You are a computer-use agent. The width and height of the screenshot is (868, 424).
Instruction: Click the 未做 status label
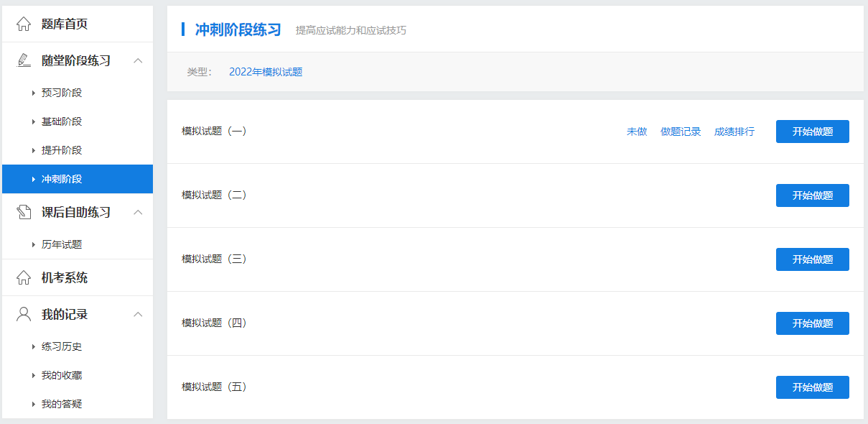pyautogui.click(x=636, y=132)
